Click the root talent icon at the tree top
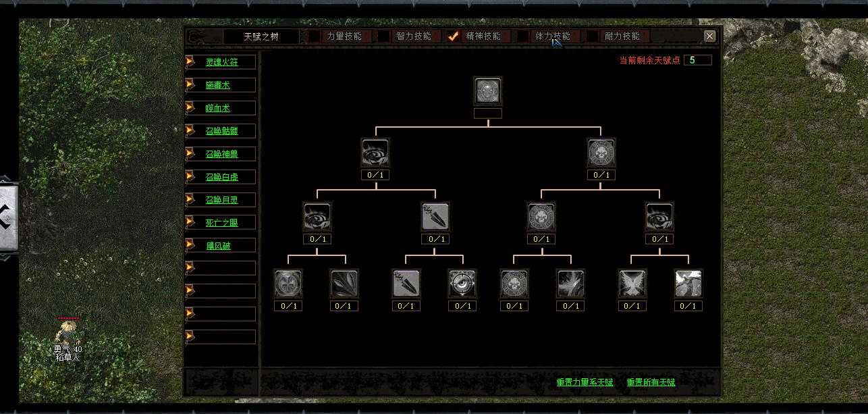 (488, 90)
